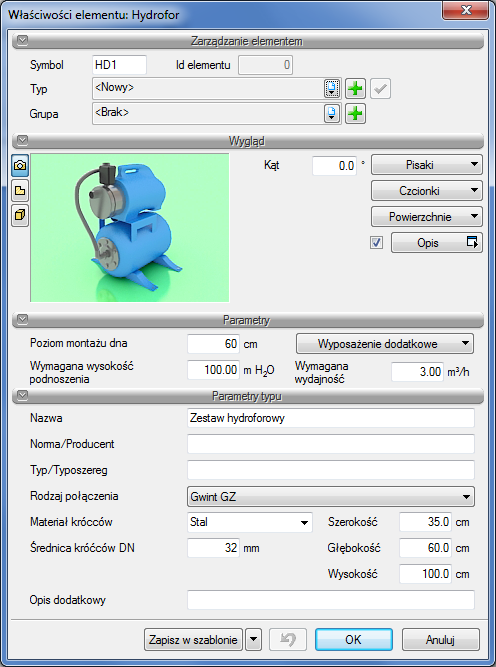This screenshot has height=667, width=496.
Task: Click the Zapisz w szablonie button
Action: coord(193,639)
